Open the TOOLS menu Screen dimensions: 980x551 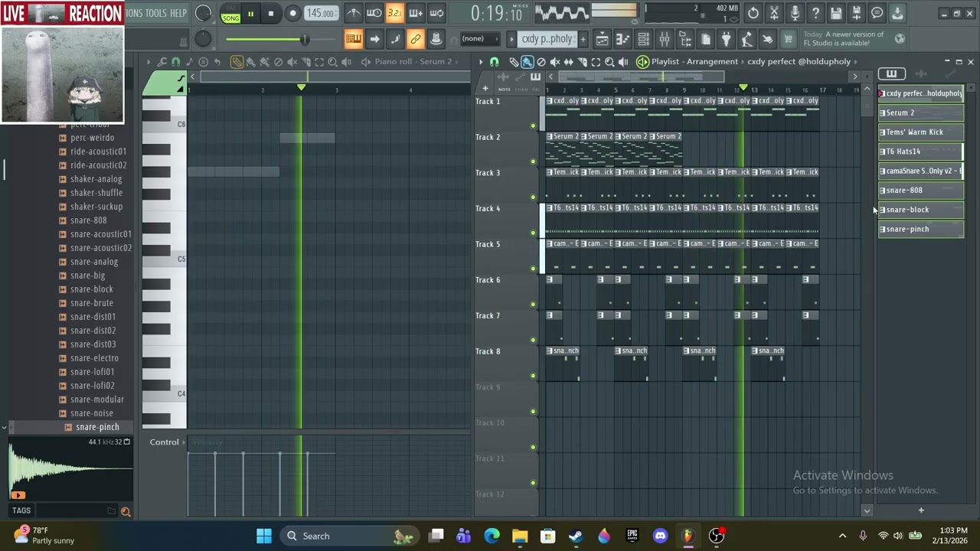coord(155,13)
